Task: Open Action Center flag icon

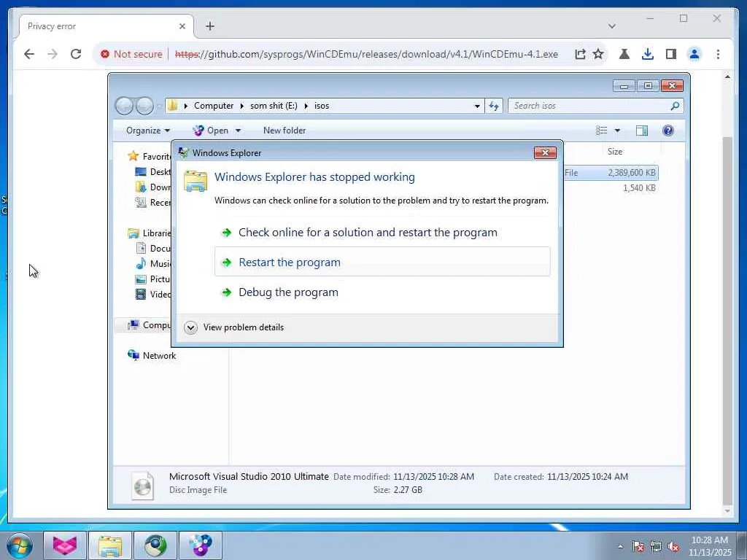Action: (638, 547)
